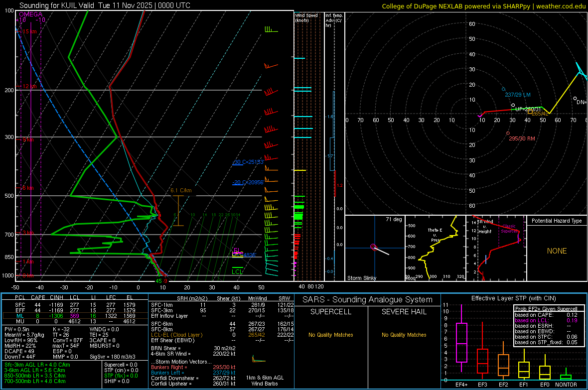The width and height of the screenshot is (588, 390).
Task: Click the 'DCAPE = 49' value
Action: click(19, 351)
